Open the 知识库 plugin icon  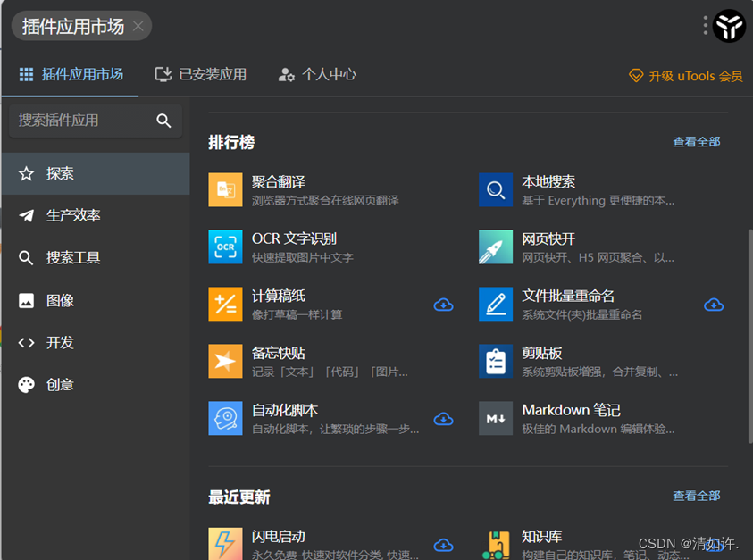pos(496,544)
